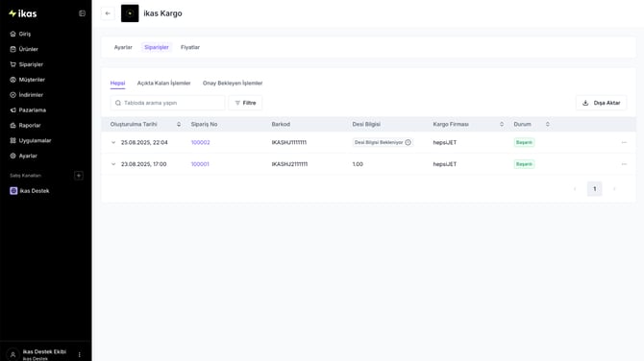Sort by Durum column

tap(548, 124)
